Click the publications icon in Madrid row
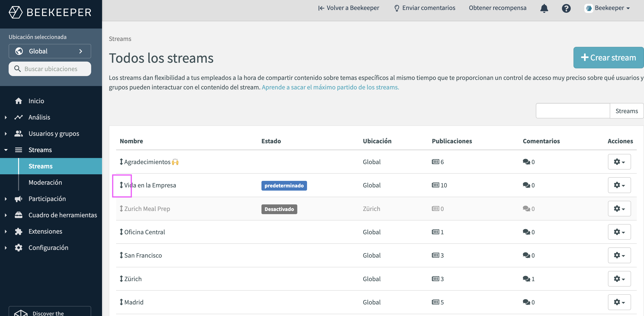Image resolution: width=644 pixels, height=316 pixels. (x=435, y=302)
